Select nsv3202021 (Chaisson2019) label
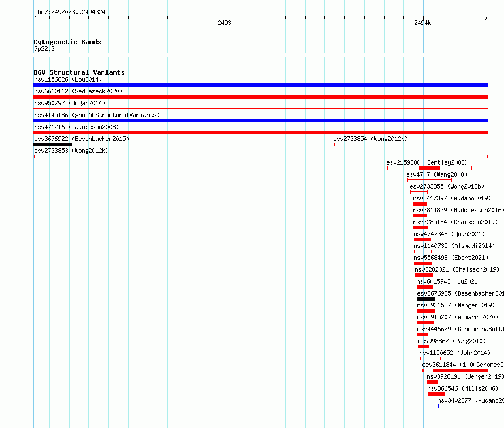This screenshot has width=504, height=428. 457,269
